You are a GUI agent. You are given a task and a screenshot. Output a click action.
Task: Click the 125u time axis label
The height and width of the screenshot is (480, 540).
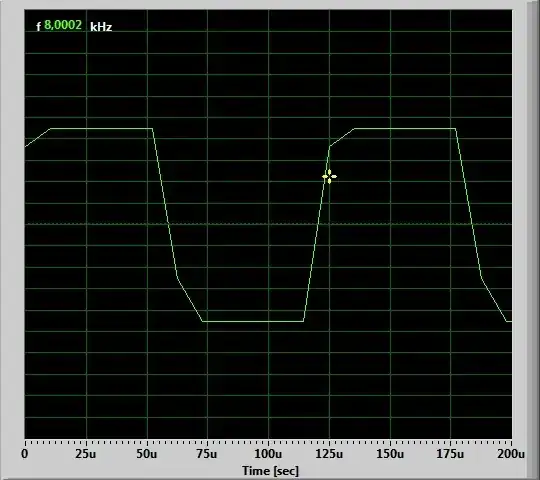[x=329, y=453]
